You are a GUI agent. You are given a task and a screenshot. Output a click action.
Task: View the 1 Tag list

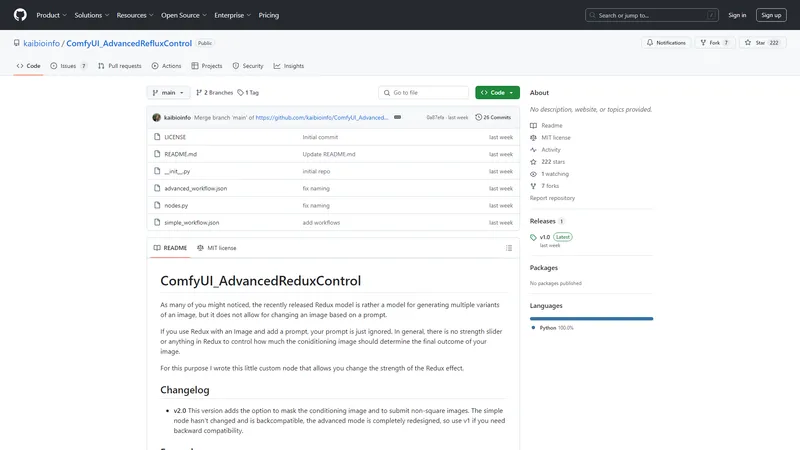[248, 92]
